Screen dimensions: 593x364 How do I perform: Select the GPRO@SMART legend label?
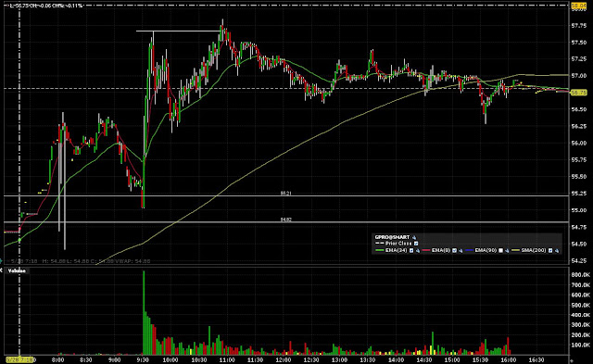pyautogui.click(x=392, y=237)
